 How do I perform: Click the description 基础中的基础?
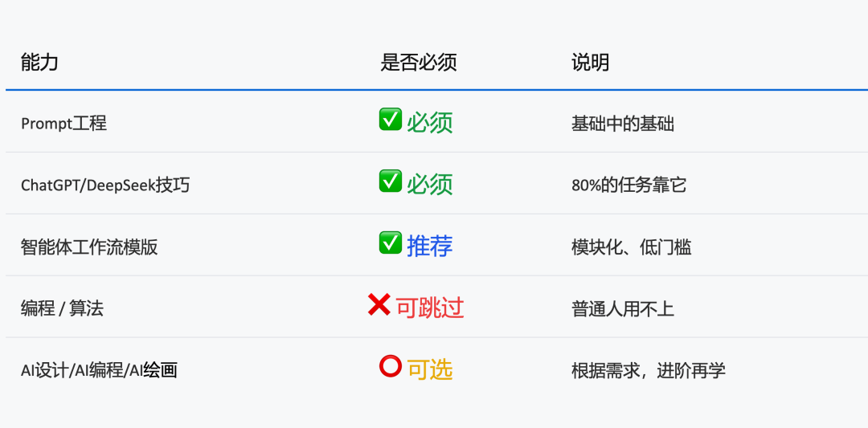point(623,124)
